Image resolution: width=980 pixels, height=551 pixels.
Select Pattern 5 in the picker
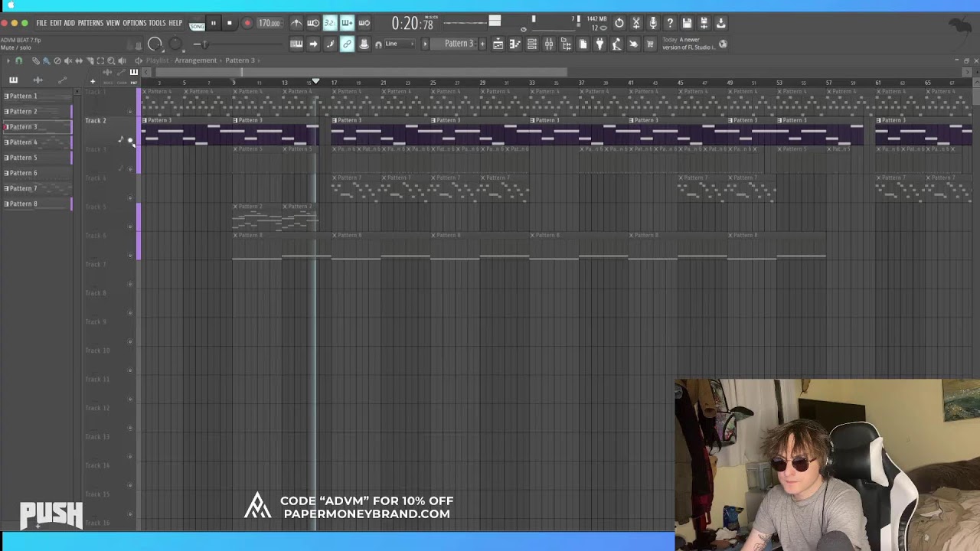click(37, 158)
